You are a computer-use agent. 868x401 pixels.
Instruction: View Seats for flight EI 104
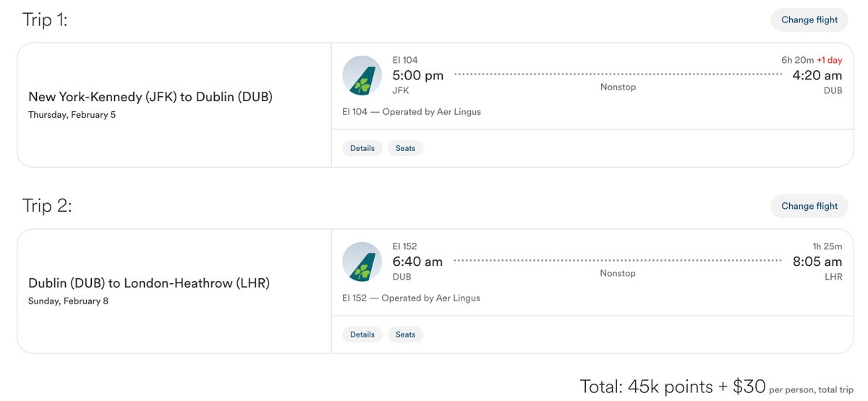pyautogui.click(x=405, y=148)
